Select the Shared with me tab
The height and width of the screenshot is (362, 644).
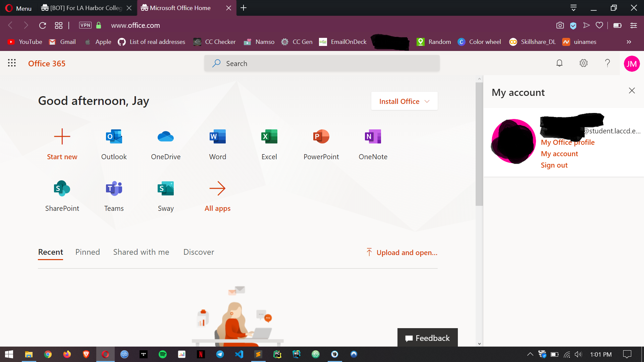click(141, 252)
